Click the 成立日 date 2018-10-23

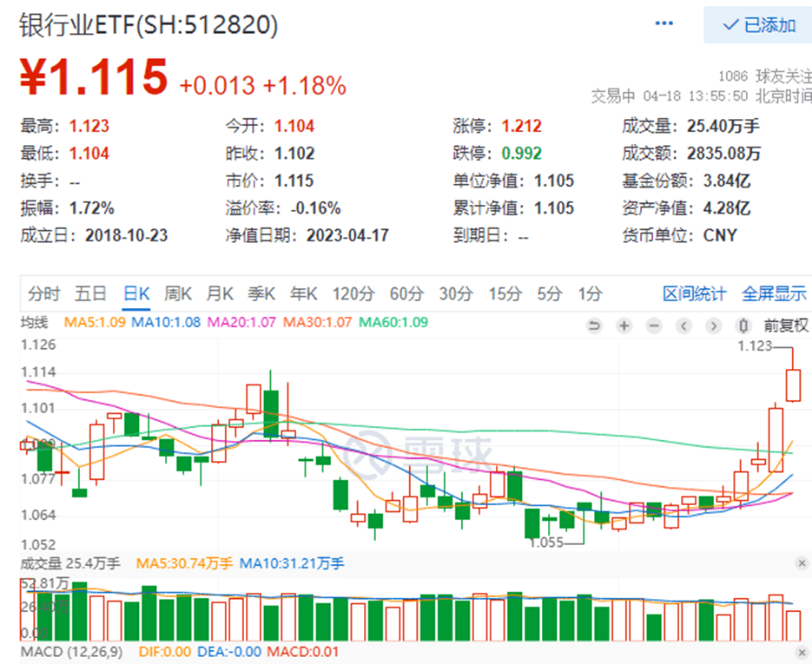pyautogui.click(x=126, y=235)
